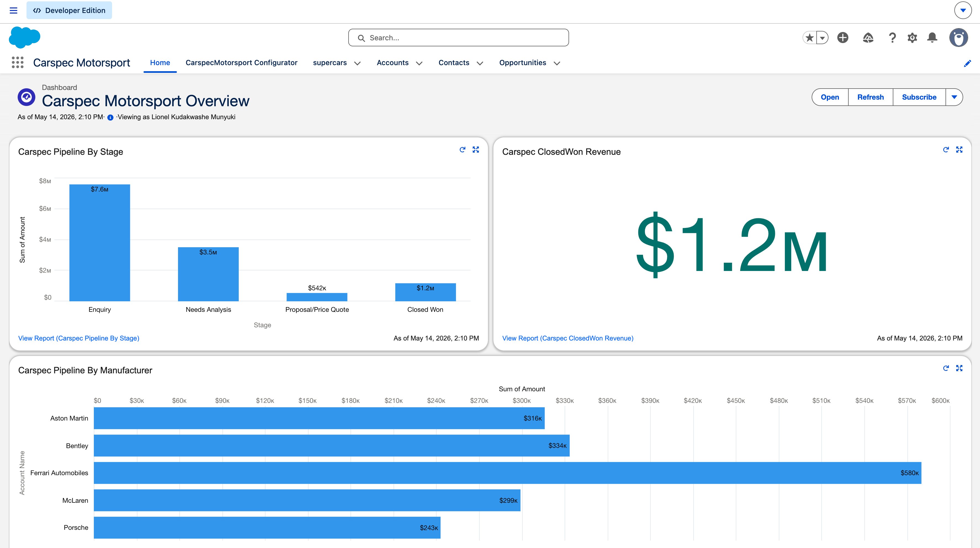Refresh the Carspec Pipeline By Stage chart

(462, 150)
